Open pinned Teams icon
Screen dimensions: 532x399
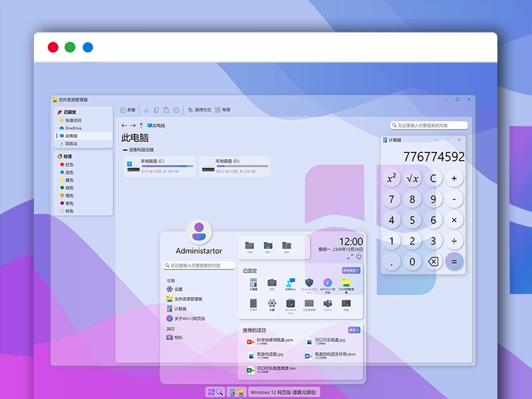[327, 305]
